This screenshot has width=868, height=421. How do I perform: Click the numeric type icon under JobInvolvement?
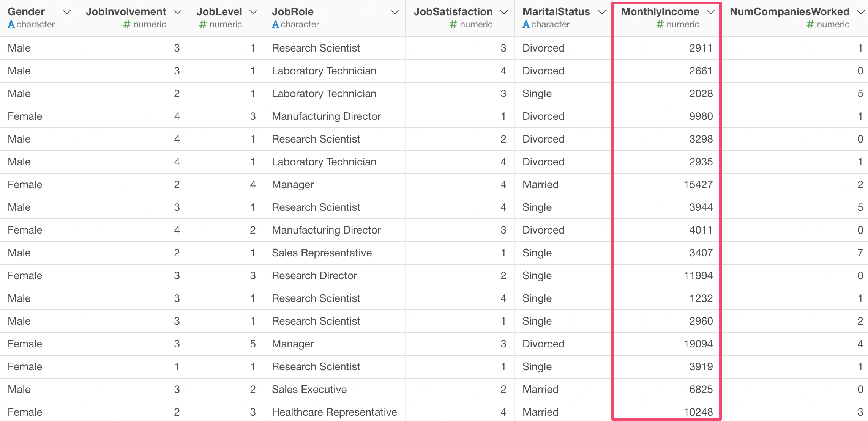[x=127, y=25]
